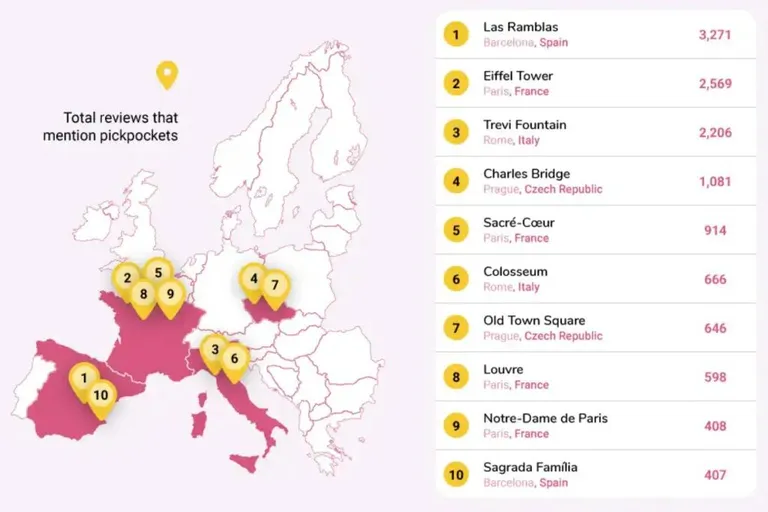Select the Charles Bridge entry
Image resolution: width=768 pixels, height=512 pixels.
596,181
